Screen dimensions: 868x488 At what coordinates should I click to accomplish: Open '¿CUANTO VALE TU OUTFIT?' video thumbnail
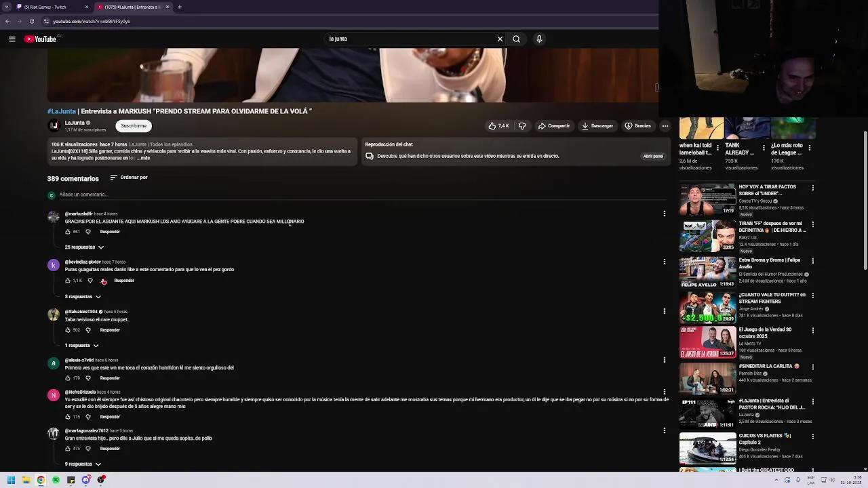pyautogui.click(x=707, y=308)
